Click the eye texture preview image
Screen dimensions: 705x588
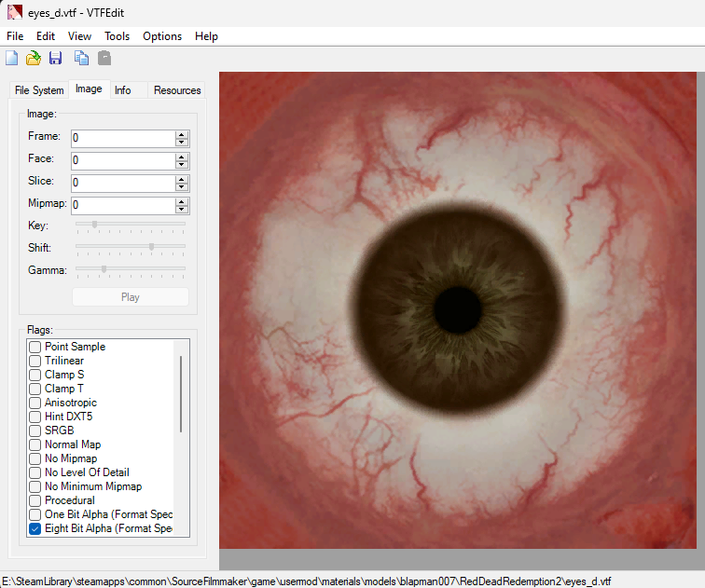458,310
